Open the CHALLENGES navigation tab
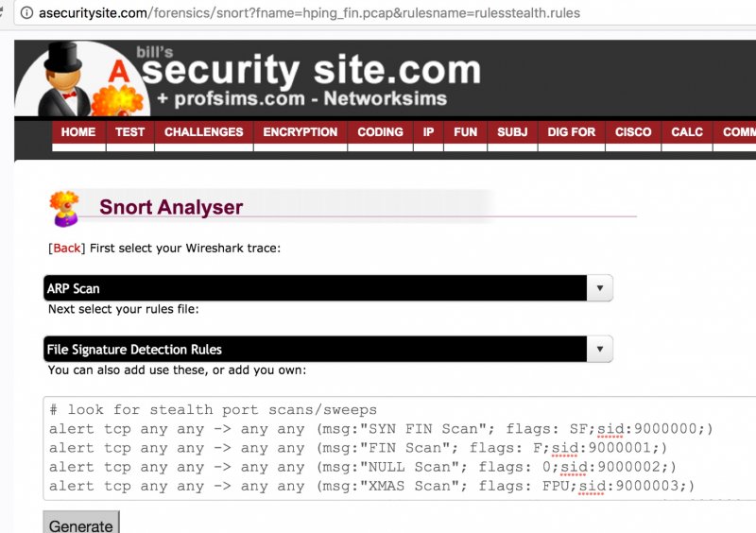 (203, 132)
